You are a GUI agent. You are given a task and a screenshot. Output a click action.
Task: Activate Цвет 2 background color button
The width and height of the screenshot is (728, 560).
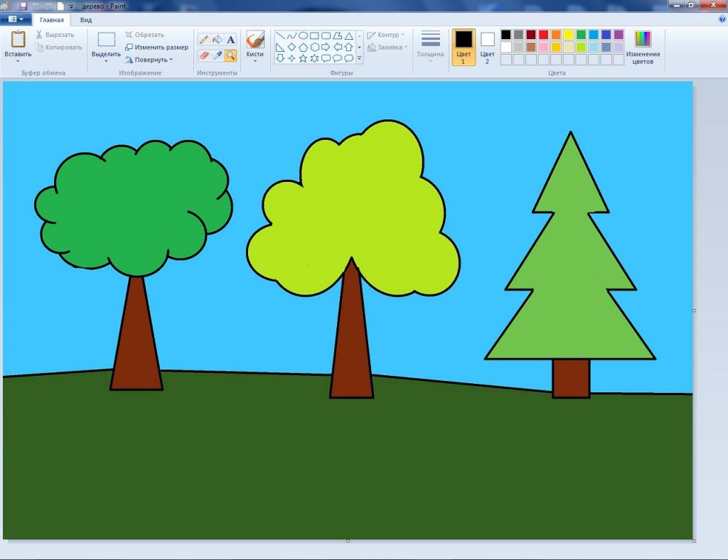(488, 47)
